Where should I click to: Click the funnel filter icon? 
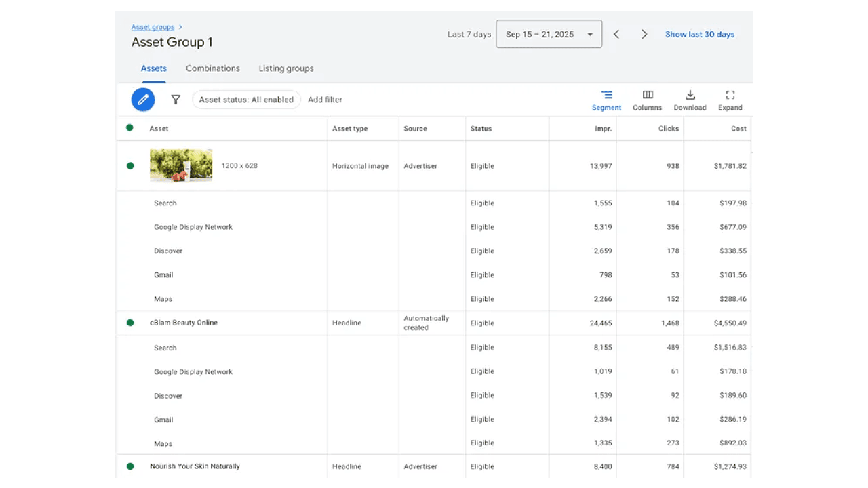coord(176,100)
